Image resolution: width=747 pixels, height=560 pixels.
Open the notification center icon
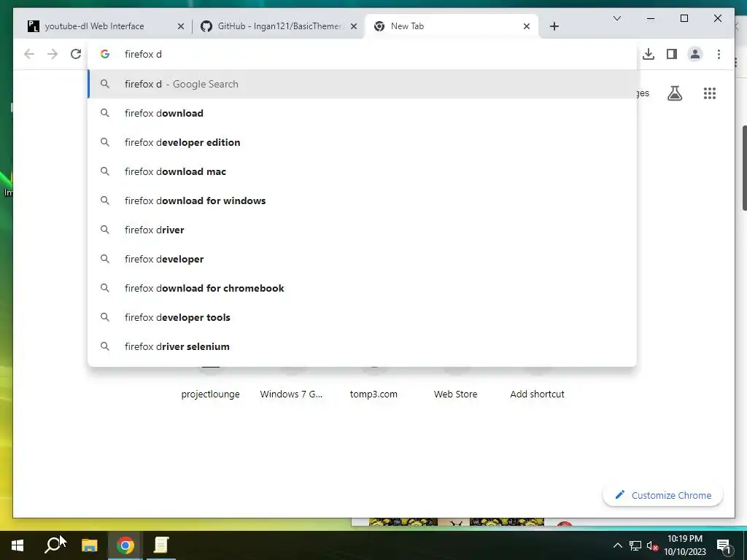pos(724,546)
